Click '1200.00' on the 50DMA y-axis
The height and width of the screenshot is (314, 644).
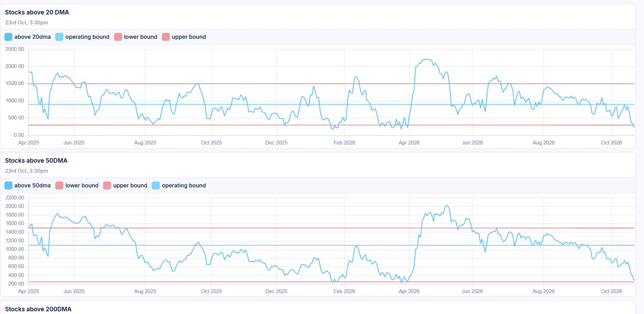tap(15, 241)
